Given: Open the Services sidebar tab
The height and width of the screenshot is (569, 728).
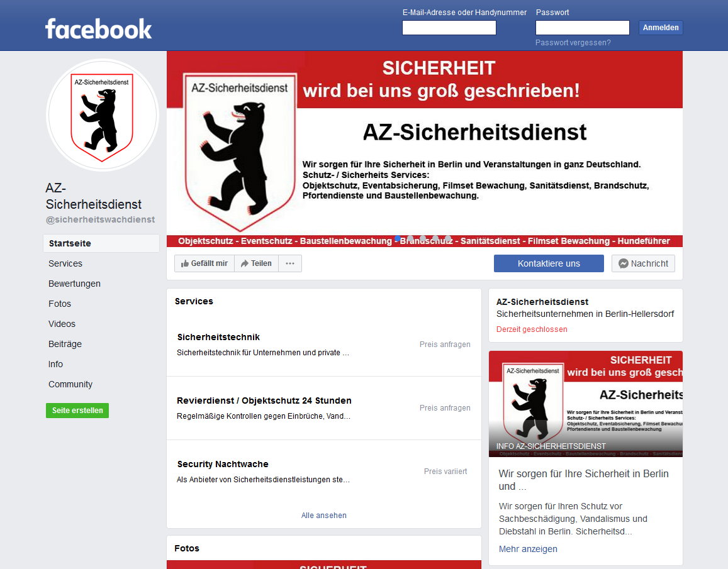Looking at the screenshot, I should point(65,263).
